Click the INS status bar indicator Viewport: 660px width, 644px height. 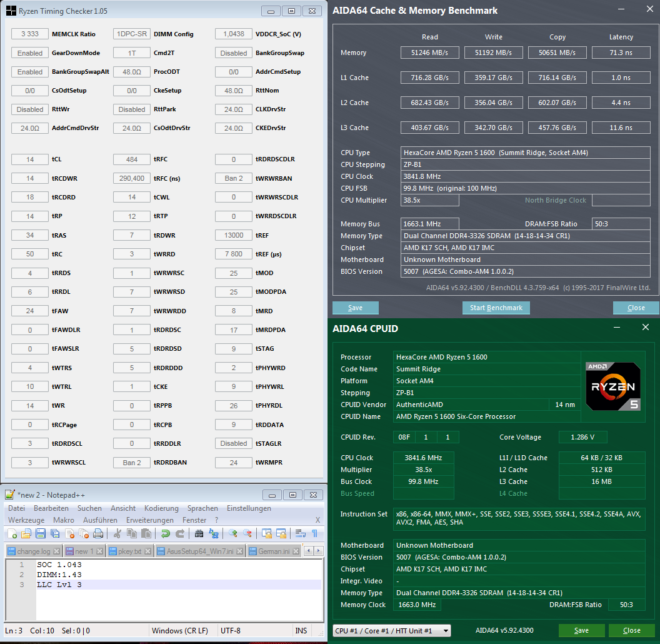tap(301, 630)
